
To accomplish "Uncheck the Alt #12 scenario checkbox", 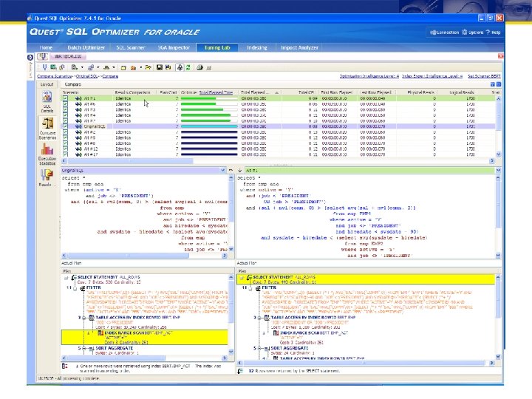I will [65, 149].
